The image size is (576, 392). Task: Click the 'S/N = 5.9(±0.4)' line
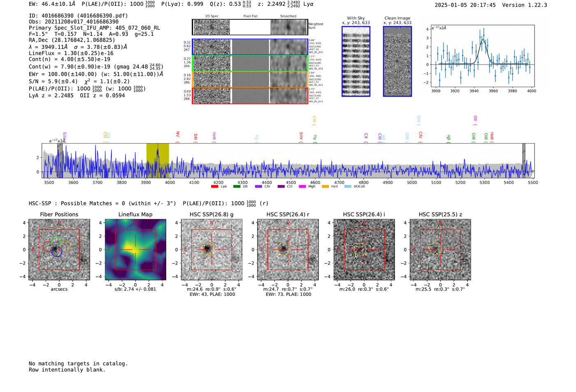pyautogui.click(x=53, y=81)
